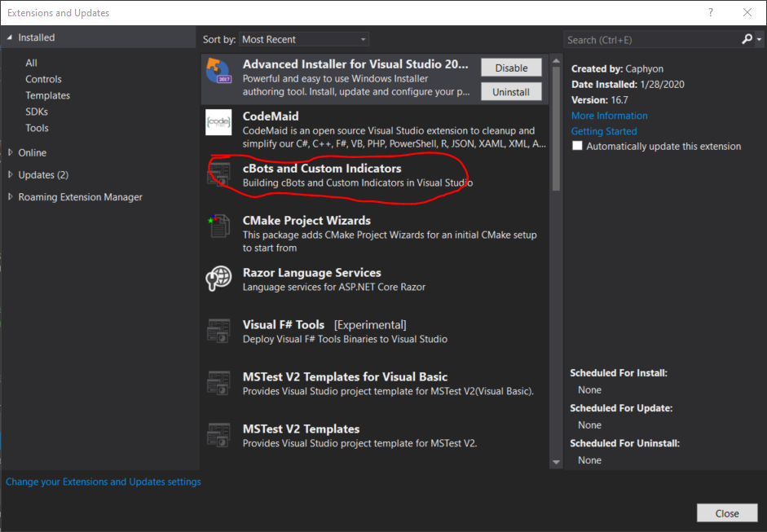Open Change your Extensions and Updates settings
This screenshot has height=532, width=767.
[x=104, y=481]
